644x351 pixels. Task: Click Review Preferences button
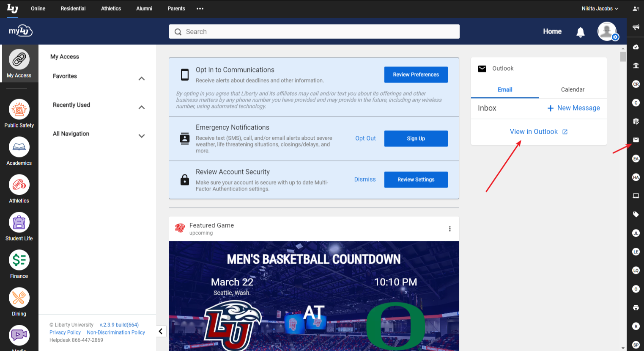[416, 75]
